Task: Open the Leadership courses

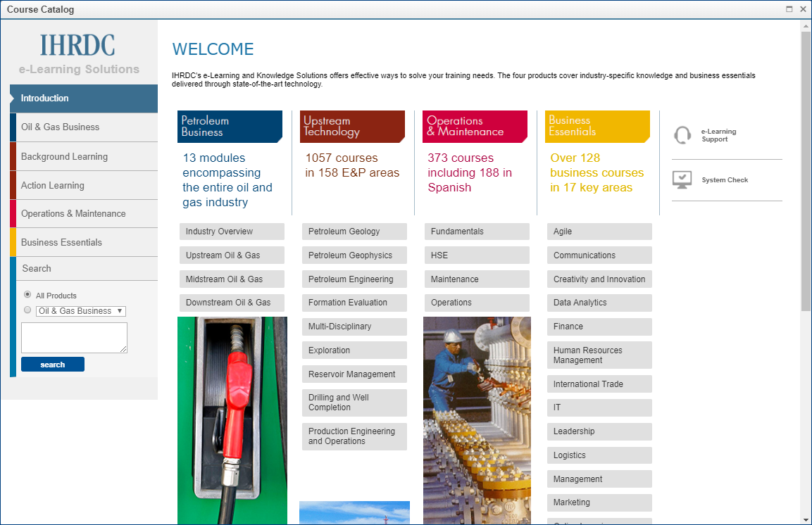Action: coord(600,431)
